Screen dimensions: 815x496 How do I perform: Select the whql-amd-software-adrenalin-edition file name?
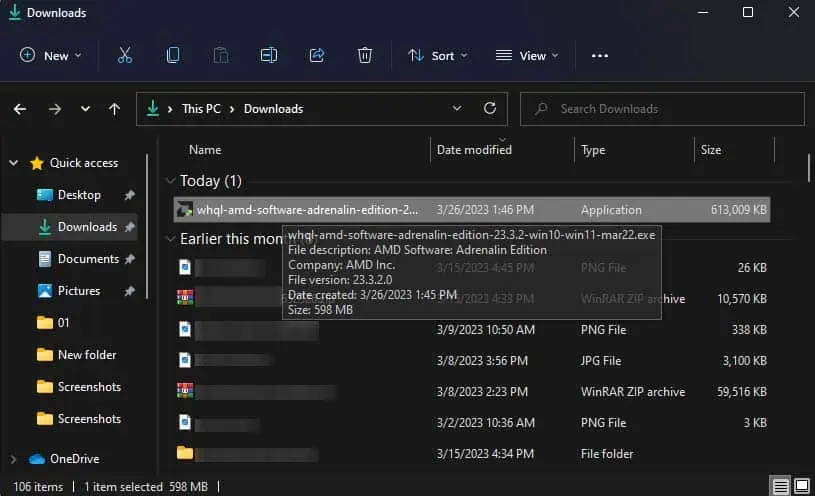[x=307, y=210]
